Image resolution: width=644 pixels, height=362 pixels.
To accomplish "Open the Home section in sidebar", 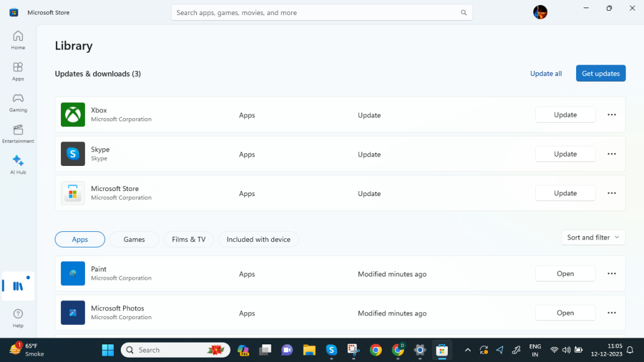I will [18, 40].
